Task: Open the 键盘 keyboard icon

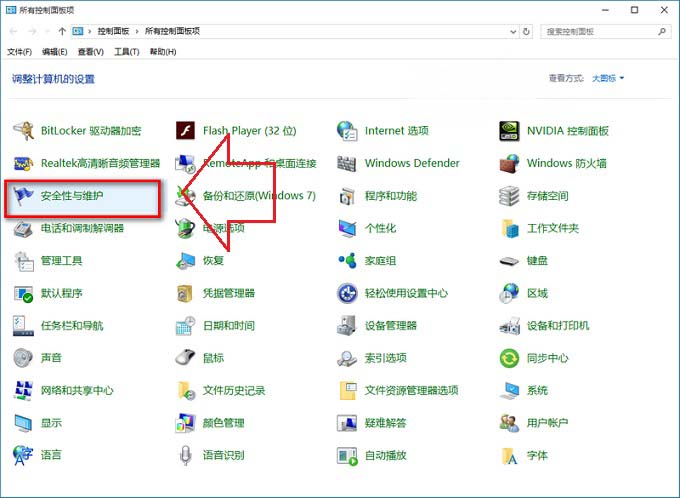Action: (509, 261)
